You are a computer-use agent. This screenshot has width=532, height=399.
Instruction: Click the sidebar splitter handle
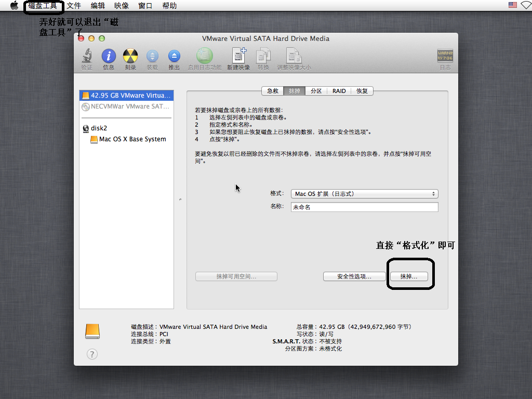[x=180, y=199]
